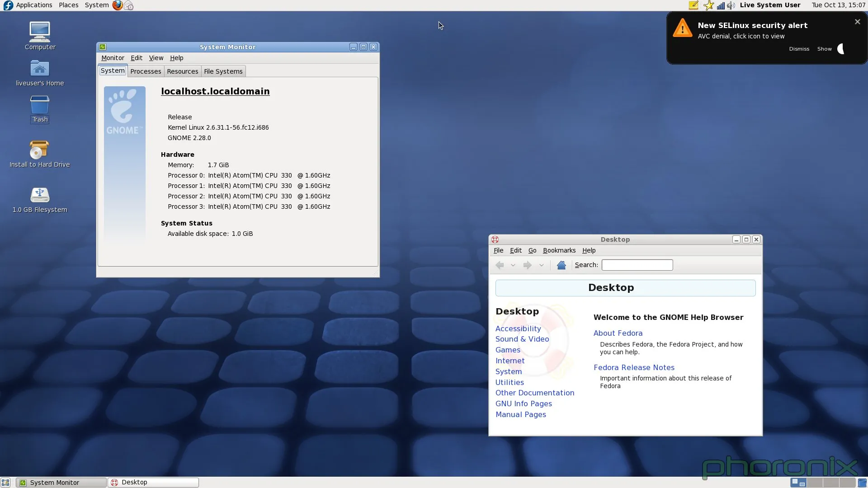Image resolution: width=868 pixels, height=488 pixels.
Task: Open the Accessibility help link
Action: point(518,328)
